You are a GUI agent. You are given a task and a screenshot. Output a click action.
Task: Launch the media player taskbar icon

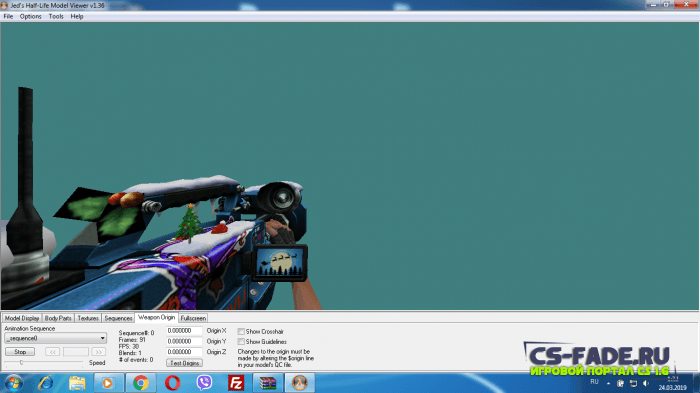(x=108, y=383)
